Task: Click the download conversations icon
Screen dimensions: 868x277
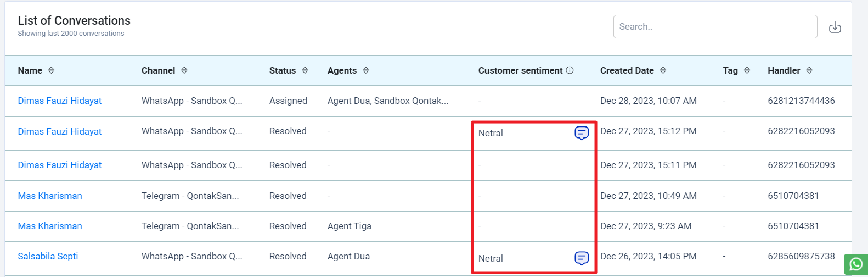Action: 835,27
